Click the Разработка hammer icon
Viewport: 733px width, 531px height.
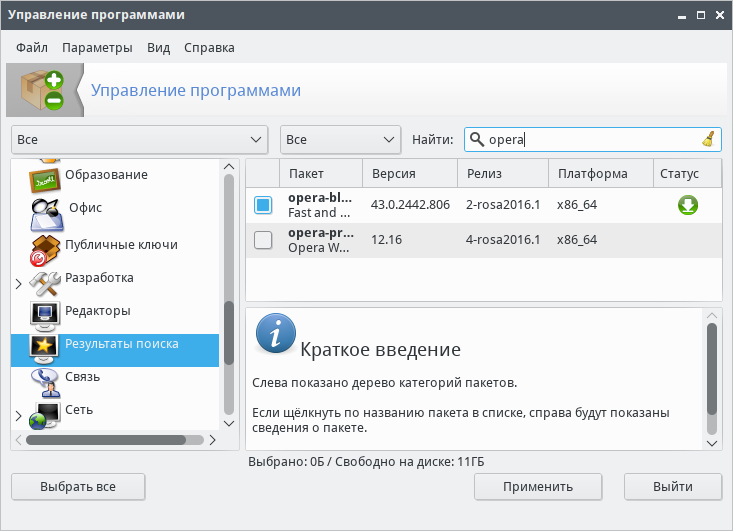pyautogui.click(x=45, y=279)
